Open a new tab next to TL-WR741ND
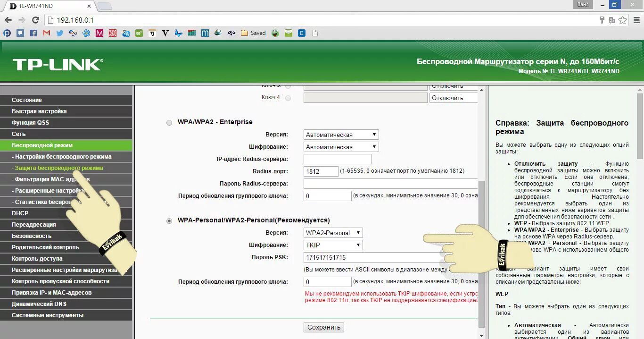The height and width of the screenshot is (339, 644). (x=104, y=6)
